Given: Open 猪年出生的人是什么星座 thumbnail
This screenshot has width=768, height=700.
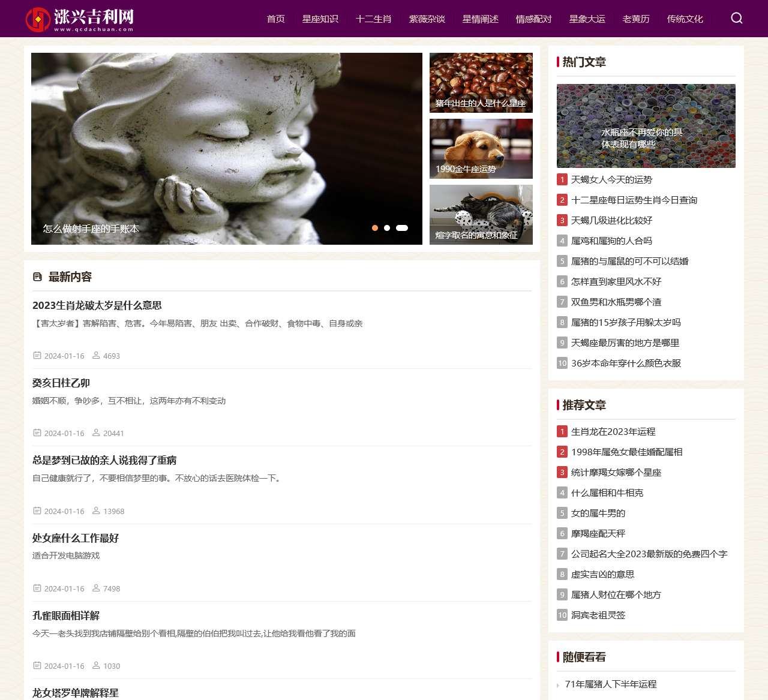Looking at the screenshot, I should pos(481,83).
